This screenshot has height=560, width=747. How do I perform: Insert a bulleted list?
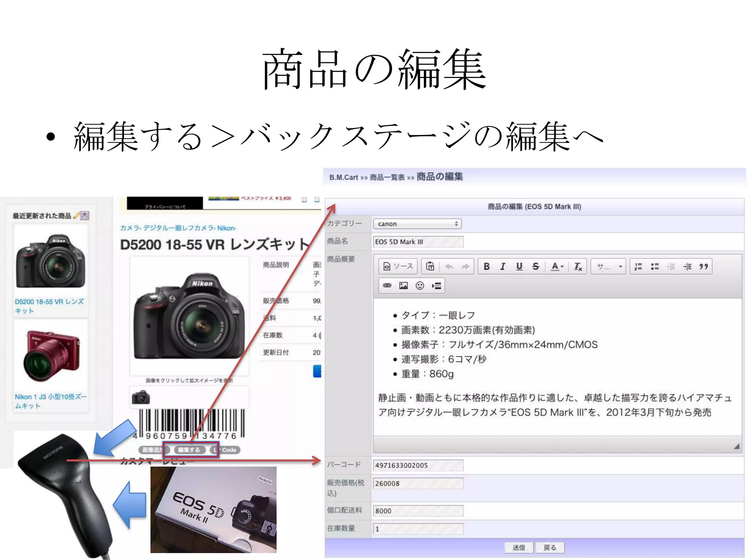click(x=655, y=267)
